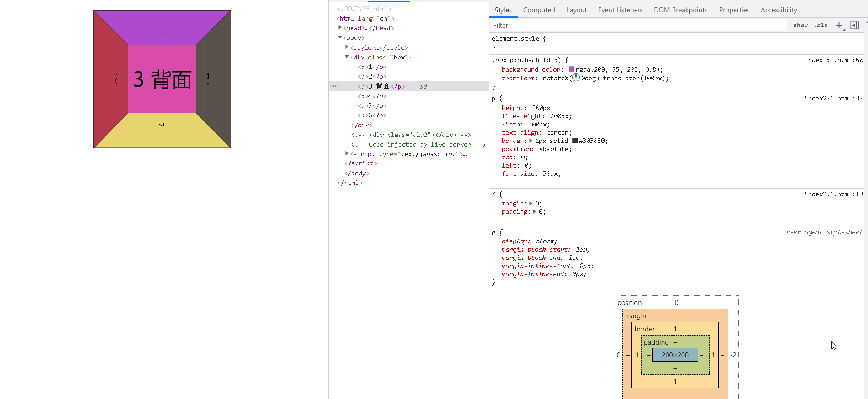Expand the script element node

(347, 154)
